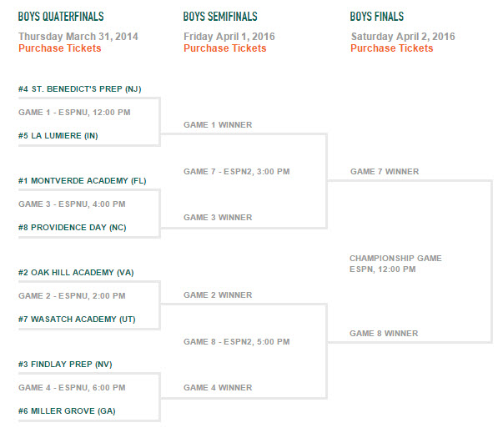This screenshot has width=498, height=448.
Task: Select #3 Findlay Prep (NV) team
Action: click(x=65, y=365)
